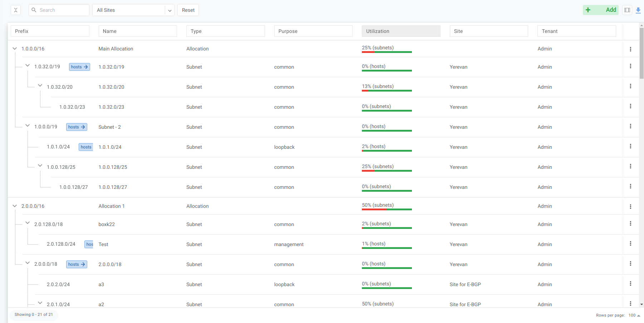Collapse the 1.0.0.128/25 subnet node
Viewport: 644px width, 323px height.
pos(40,166)
